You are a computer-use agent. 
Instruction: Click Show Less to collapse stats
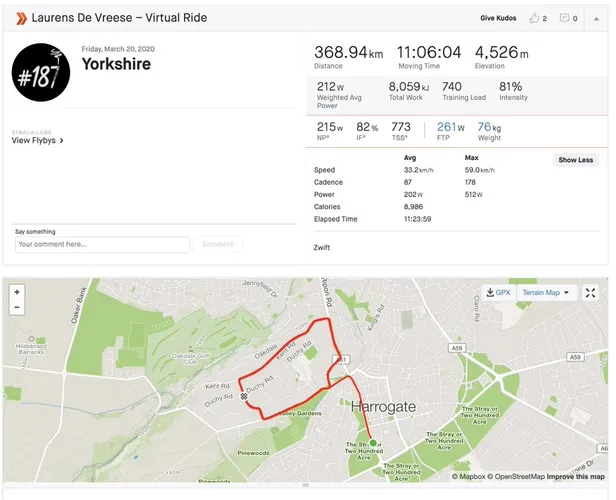[x=576, y=160]
